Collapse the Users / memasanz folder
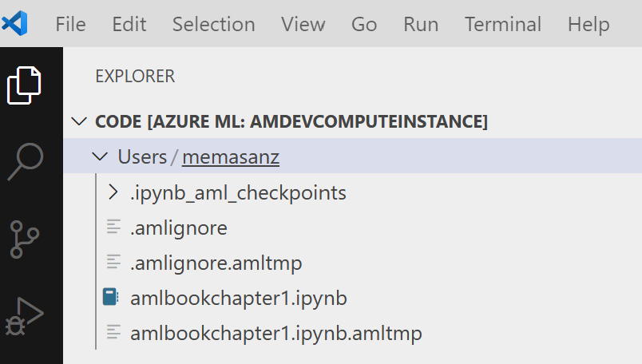642x364 pixels. 100,156
